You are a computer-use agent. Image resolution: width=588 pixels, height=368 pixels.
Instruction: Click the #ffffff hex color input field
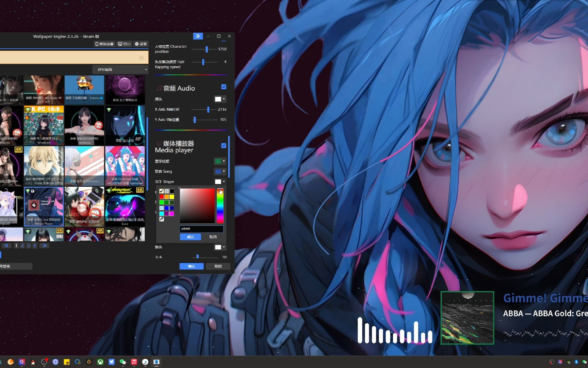tap(201, 229)
